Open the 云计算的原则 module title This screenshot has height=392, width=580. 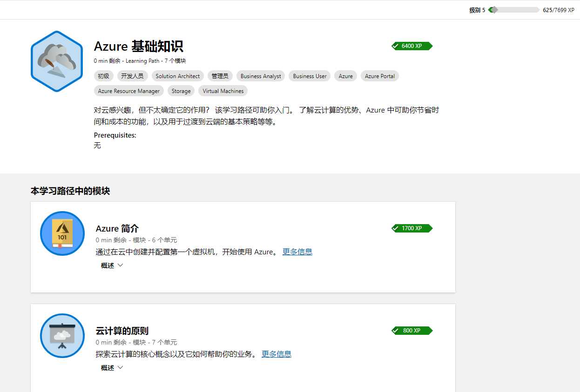[122, 331]
